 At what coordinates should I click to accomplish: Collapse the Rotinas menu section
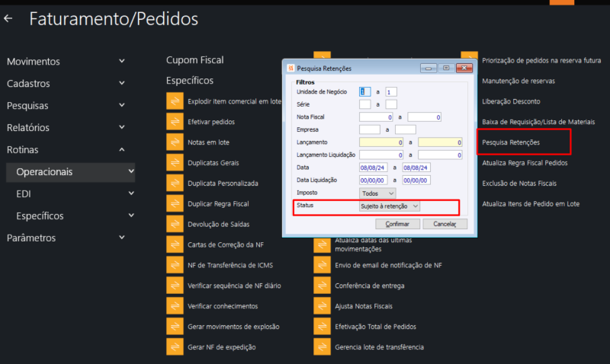point(122,149)
